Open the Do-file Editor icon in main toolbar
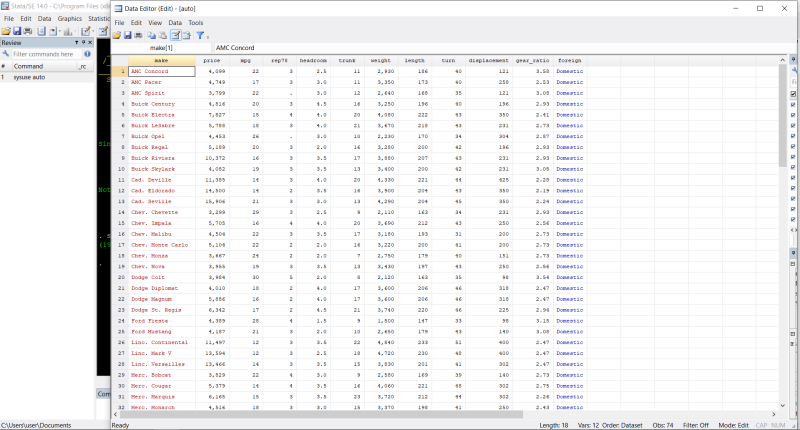Screen dimensions: 800x430 [86, 32]
